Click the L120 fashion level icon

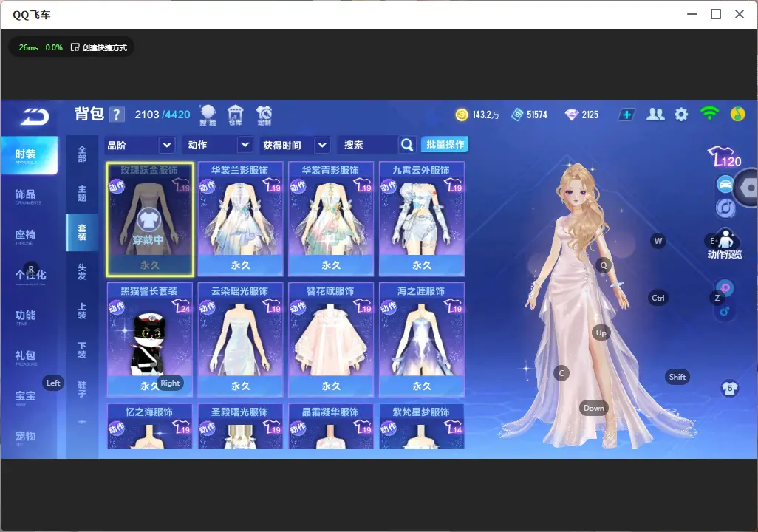(x=725, y=157)
